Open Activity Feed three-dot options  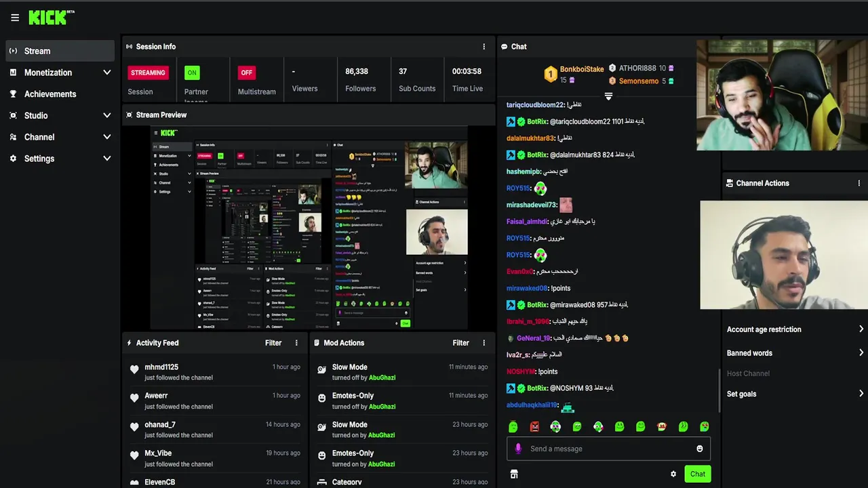[296, 343]
